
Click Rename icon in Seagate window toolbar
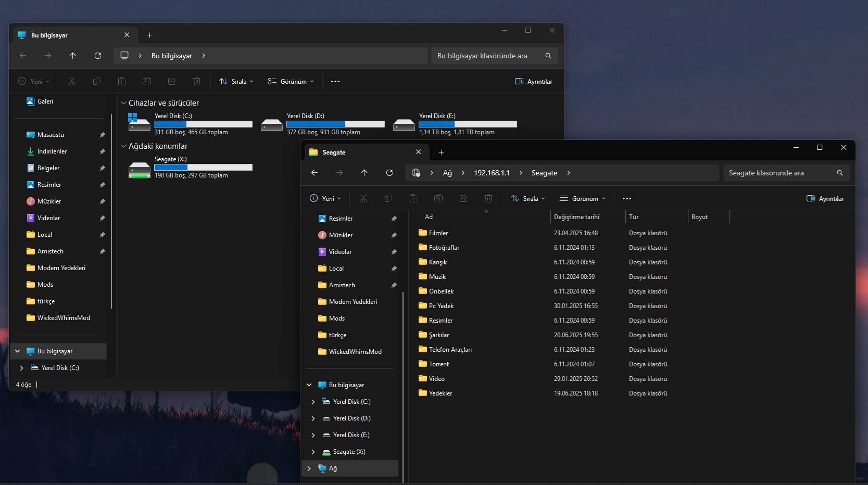pyautogui.click(x=438, y=198)
